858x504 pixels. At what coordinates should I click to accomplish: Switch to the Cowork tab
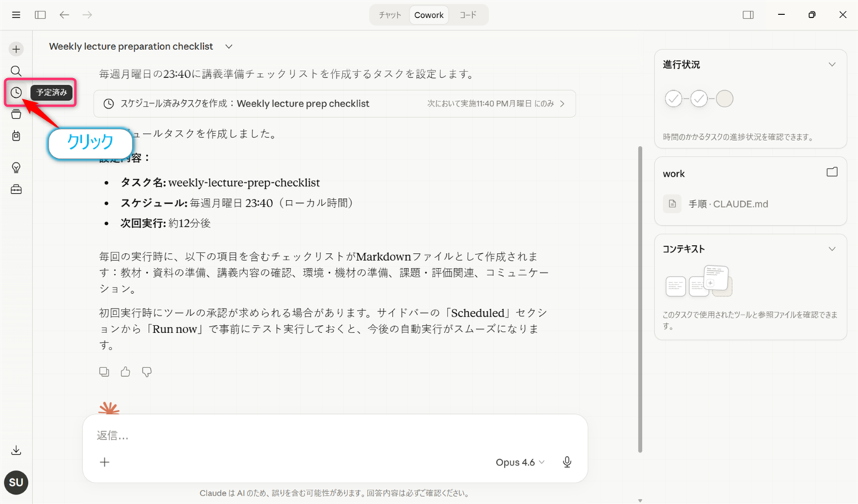point(429,15)
